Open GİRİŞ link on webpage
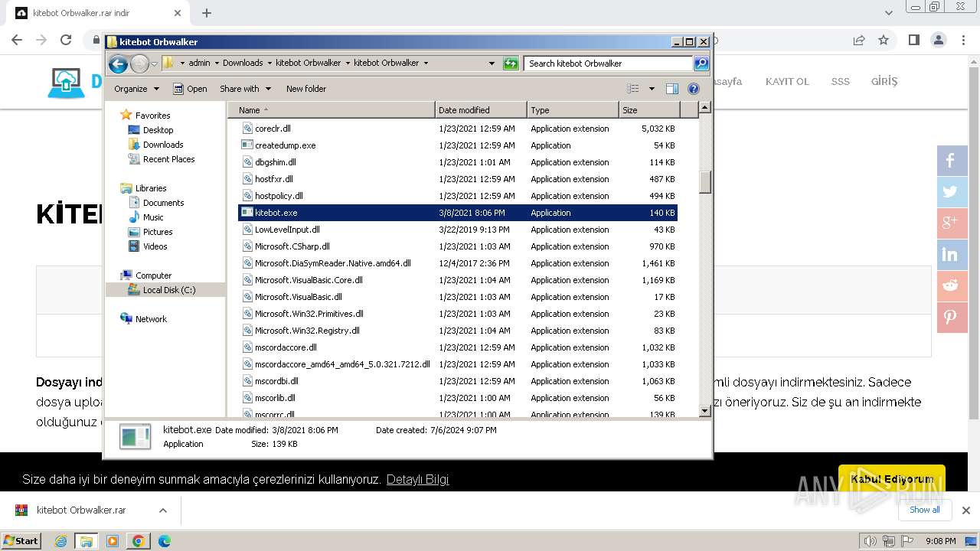Viewport: 980px width, 551px height. click(x=884, y=81)
